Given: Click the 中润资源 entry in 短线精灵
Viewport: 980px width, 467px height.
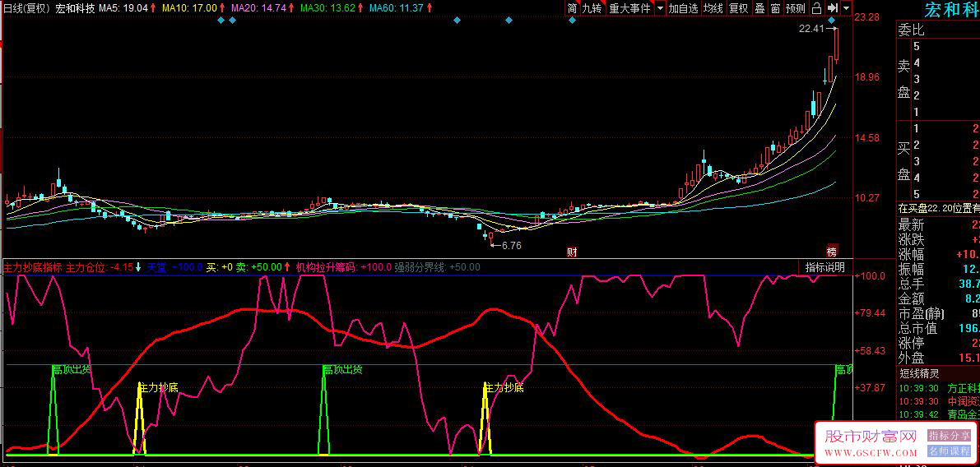Looking at the screenshot, I should (x=938, y=401).
